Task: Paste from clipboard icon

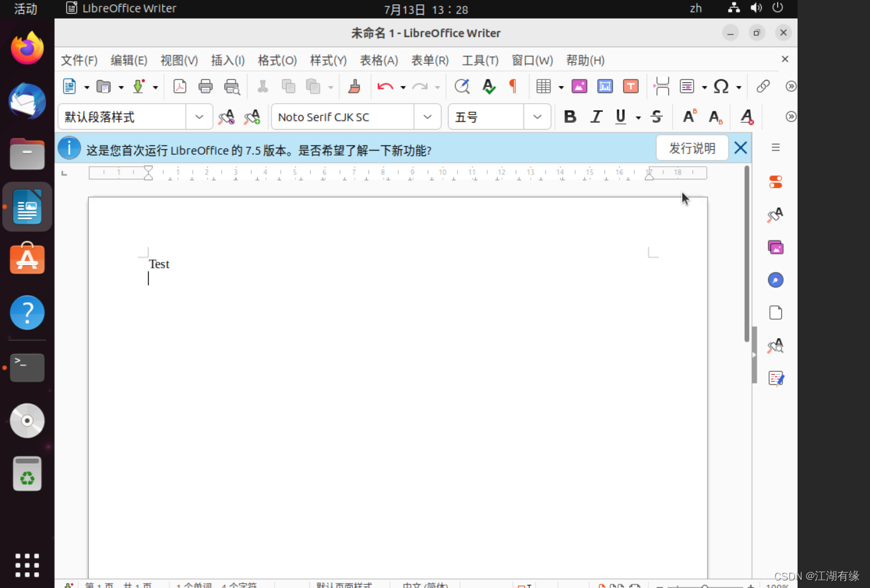Action: coord(313,86)
